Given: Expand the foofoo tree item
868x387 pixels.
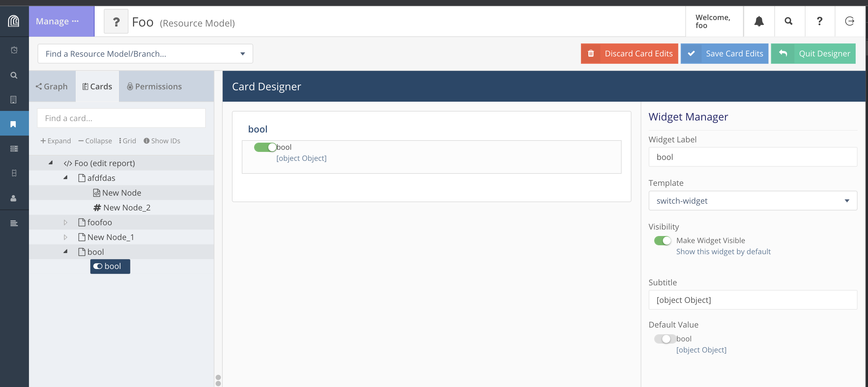Looking at the screenshot, I should pyautogui.click(x=65, y=222).
